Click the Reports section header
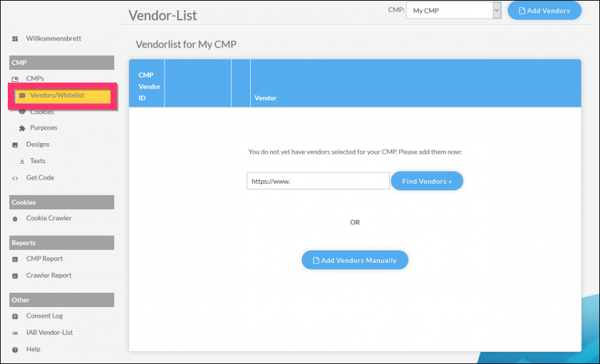 61,243
